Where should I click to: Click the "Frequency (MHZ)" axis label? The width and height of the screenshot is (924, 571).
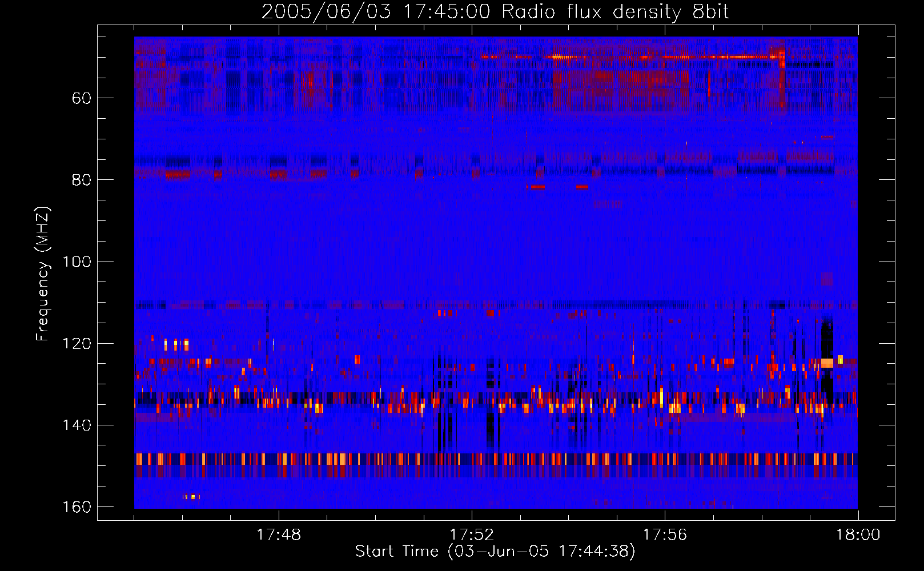(x=43, y=274)
